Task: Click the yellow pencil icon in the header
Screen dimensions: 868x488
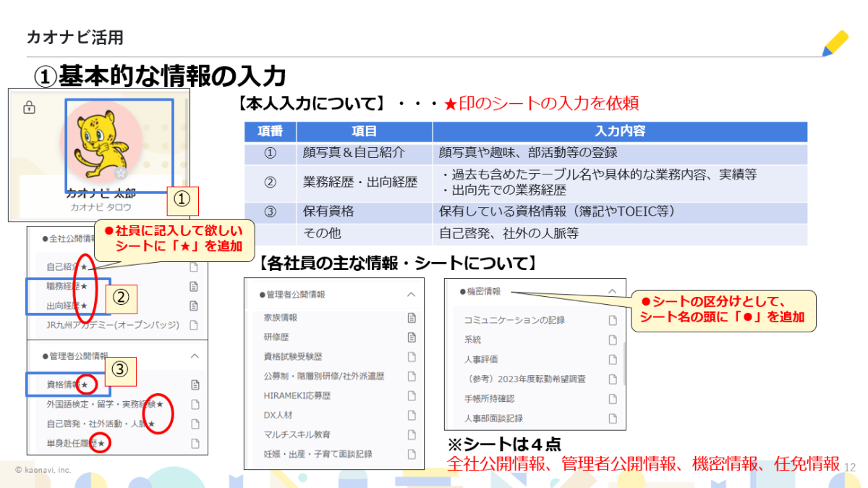Action: pos(835,43)
